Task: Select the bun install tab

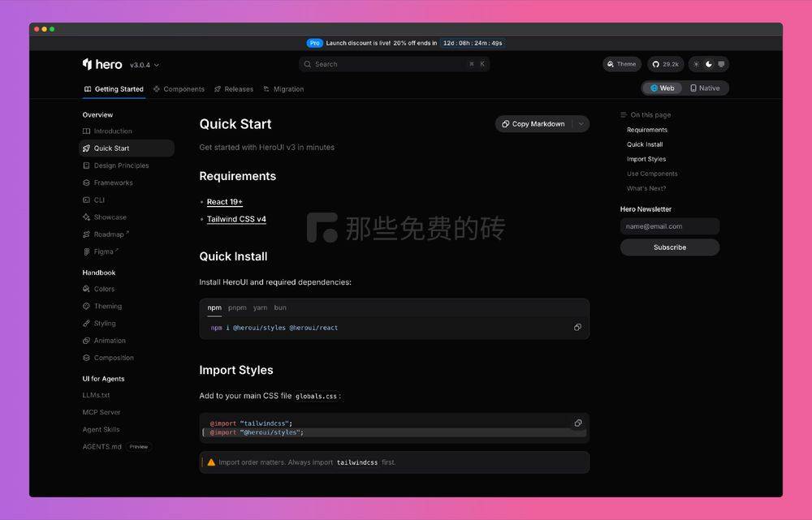Action: tap(280, 307)
